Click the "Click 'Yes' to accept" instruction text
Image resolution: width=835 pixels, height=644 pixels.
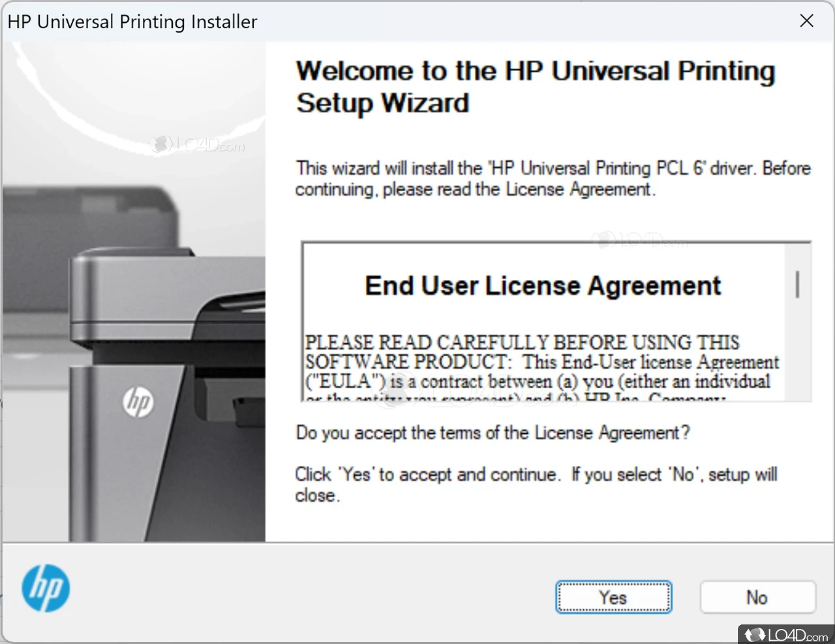(x=536, y=485)
